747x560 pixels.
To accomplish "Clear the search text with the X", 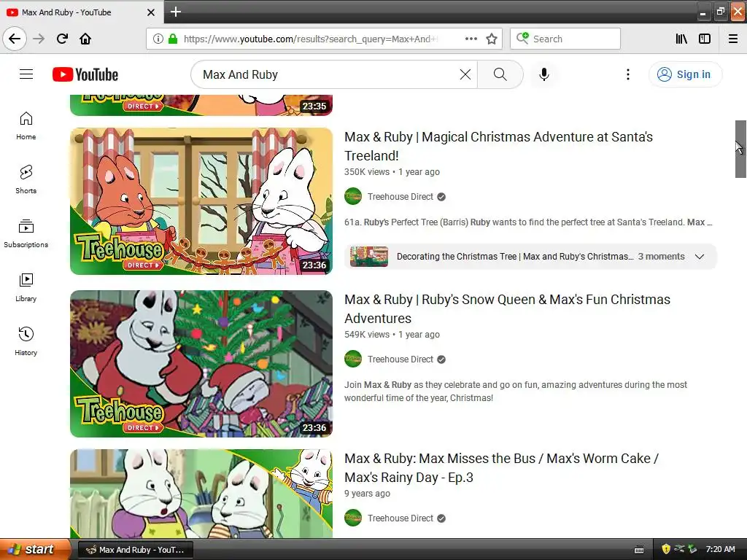I will 465,74.
